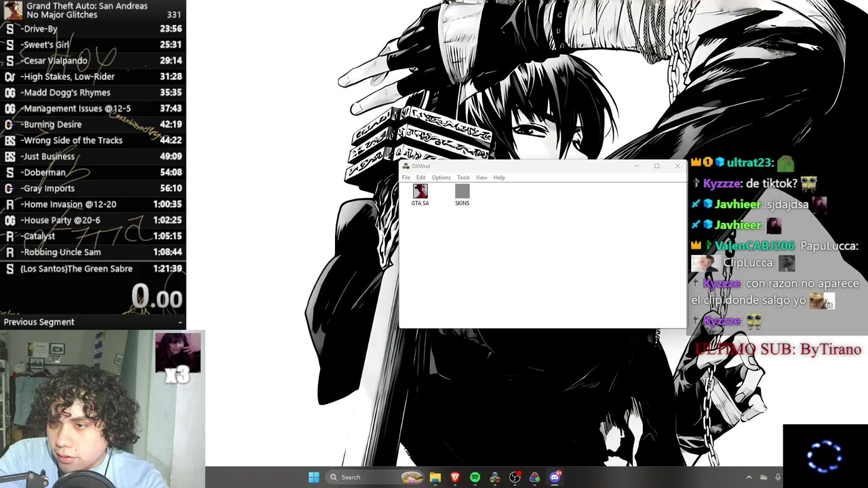Click the game icon beside the splits title

pos(12,10)
